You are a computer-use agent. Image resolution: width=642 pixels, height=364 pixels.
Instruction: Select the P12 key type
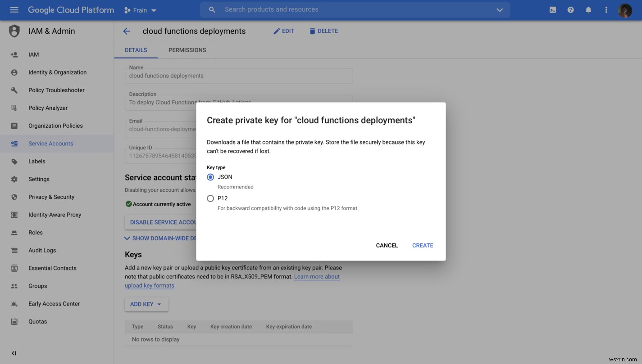(x=210, y=198)
